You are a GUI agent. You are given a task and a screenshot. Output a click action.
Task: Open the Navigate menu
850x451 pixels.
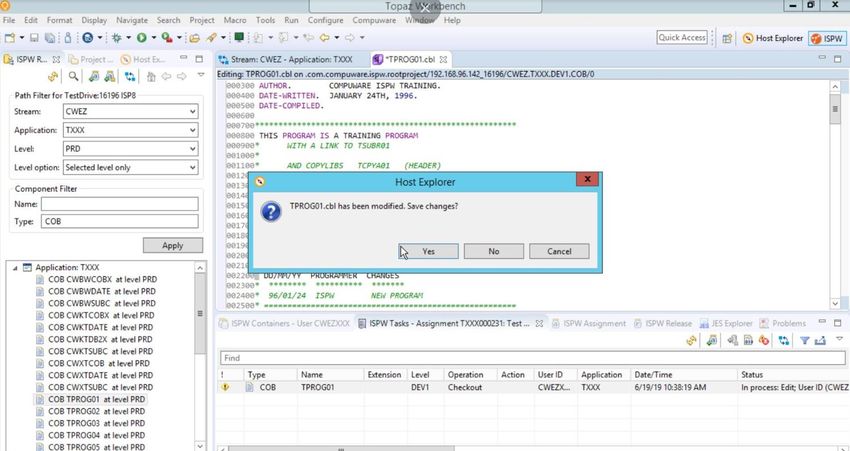(x=132, y=20)
